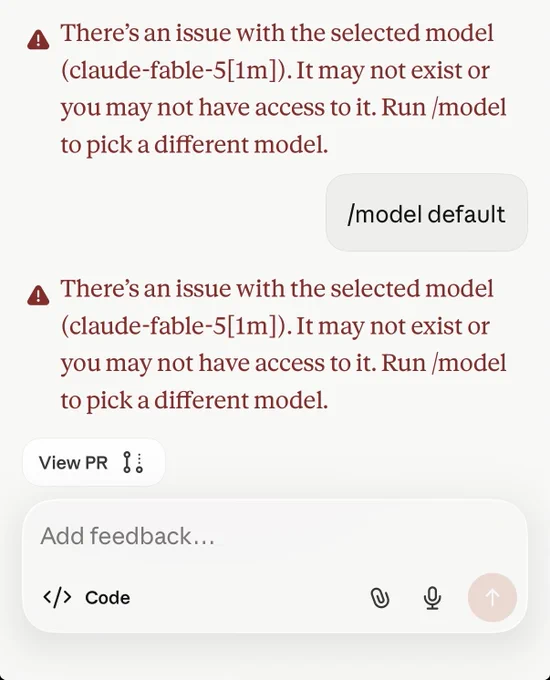The image size is (550, 680).
Task: Select the Code mode label
Action: click(x=108, y=598)
